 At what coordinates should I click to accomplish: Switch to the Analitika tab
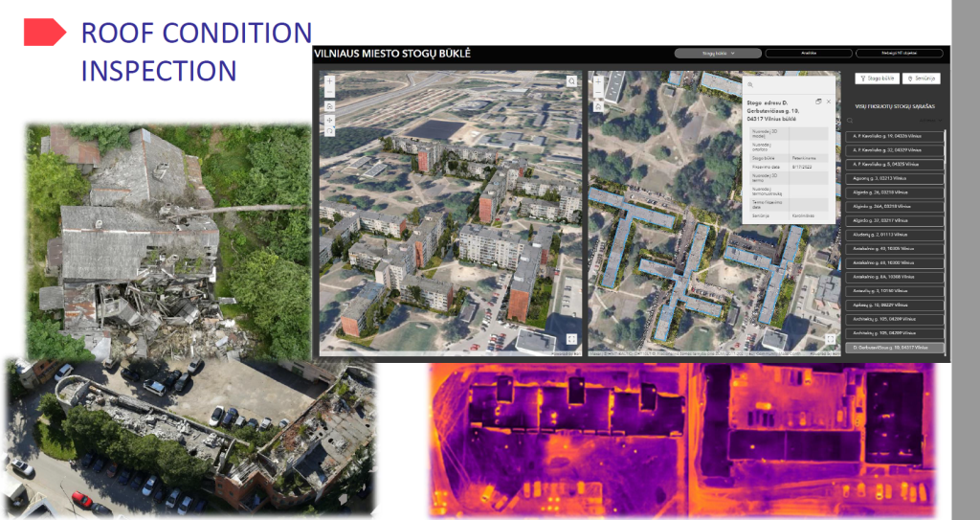pos(809,54)
